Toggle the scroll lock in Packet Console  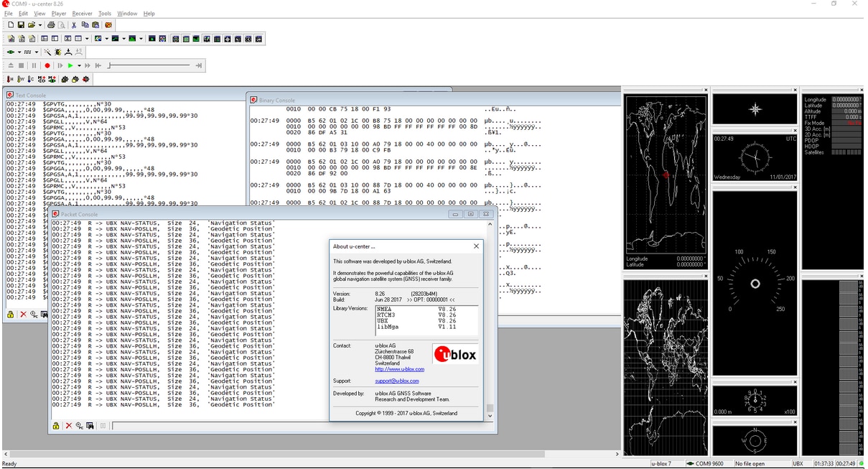click(x=55, y=426)
